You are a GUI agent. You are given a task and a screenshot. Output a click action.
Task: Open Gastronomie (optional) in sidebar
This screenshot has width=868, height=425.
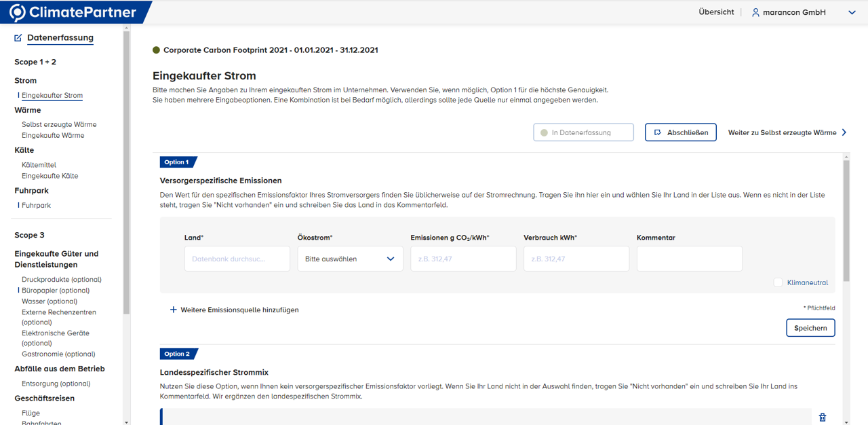click(x=58, y=354)
